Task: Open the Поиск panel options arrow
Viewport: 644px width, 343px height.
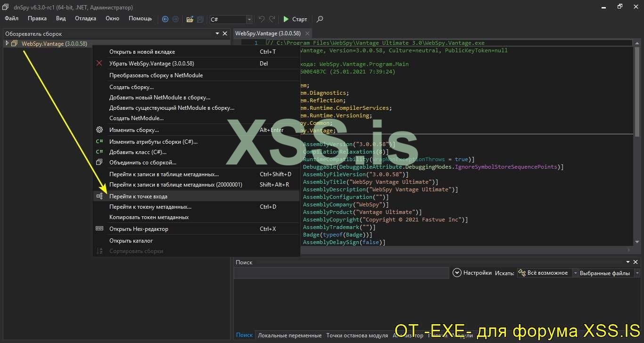Action: click(x=628, y=262)
